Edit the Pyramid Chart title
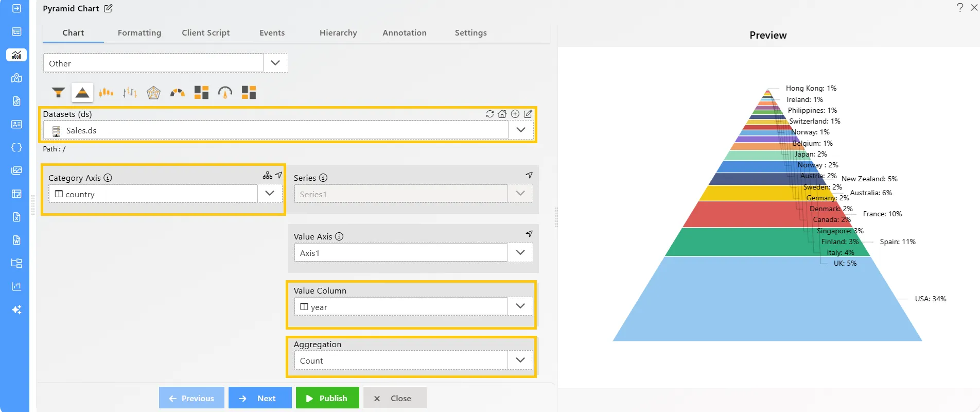Screen dimensions: 980x412 pyautogui.click(x=108, y=8)
